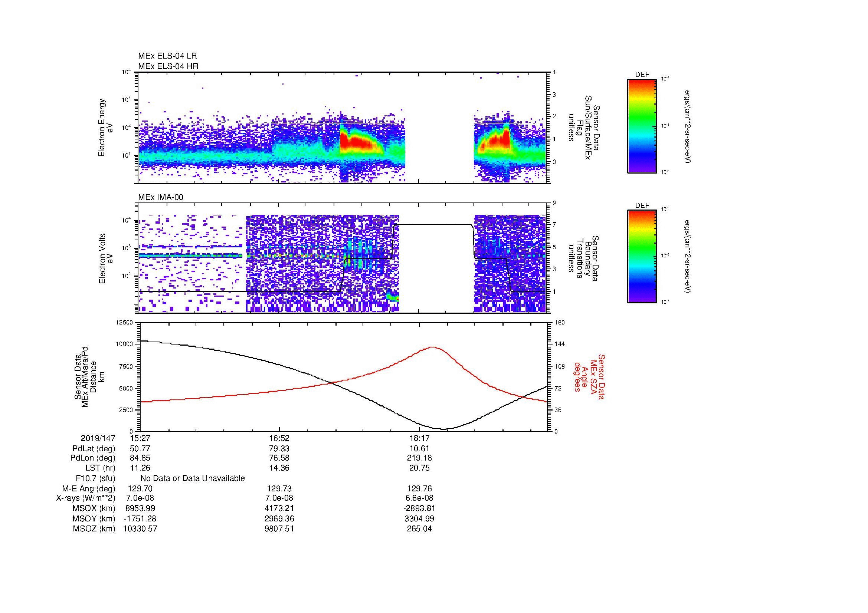This screenshot has height=613, width=868.
Task: Click the 'MEx ELS-04 HR' panel title
Action: pos(168,66)
